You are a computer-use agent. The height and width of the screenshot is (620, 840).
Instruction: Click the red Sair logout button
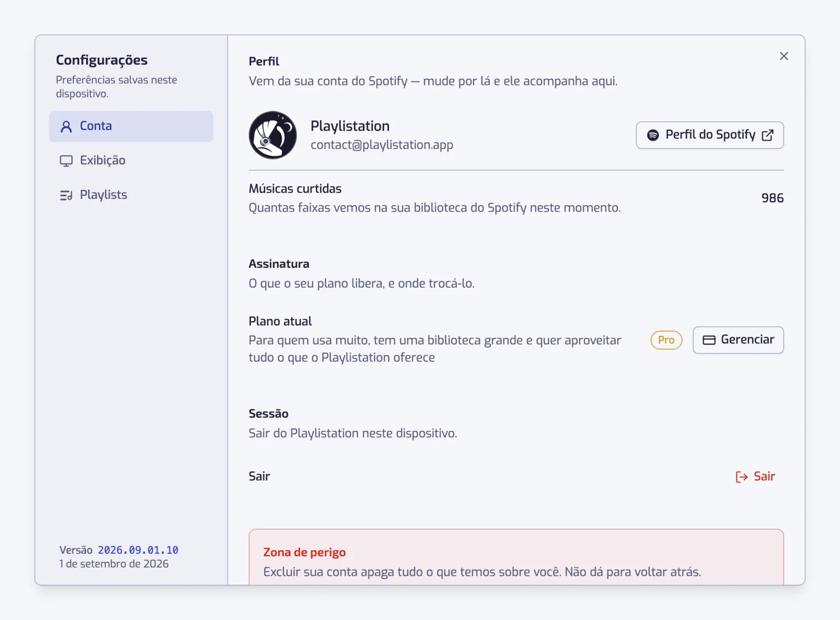[755, 477]
